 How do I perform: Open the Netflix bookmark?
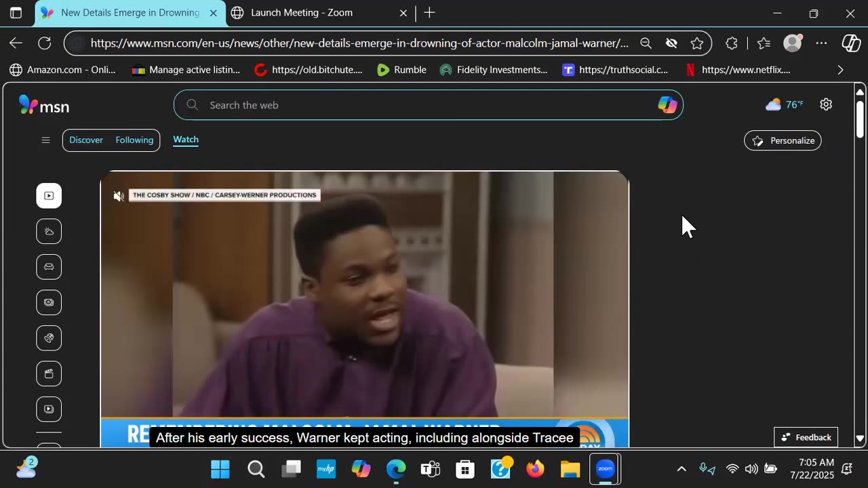[x=738, y=70]
